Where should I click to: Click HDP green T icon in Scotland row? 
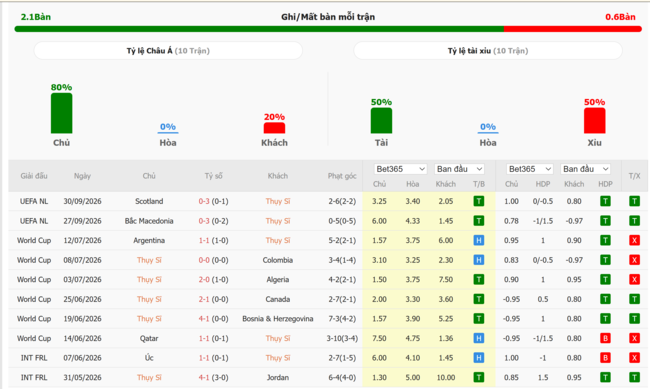pyautogui.click(x=605, y=201)
